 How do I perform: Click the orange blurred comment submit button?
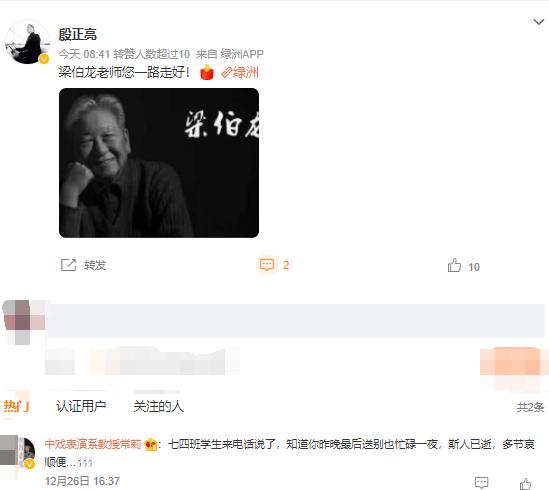point(512,364)
